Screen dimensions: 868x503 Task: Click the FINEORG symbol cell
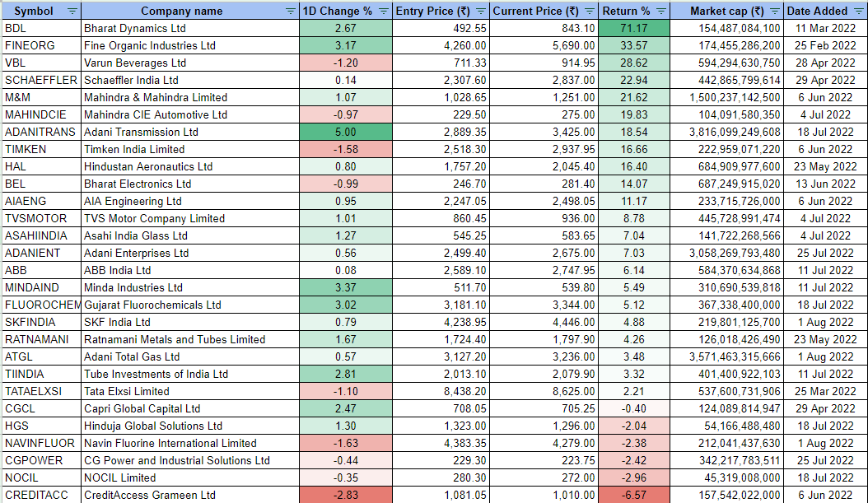(x=41, y=45)
